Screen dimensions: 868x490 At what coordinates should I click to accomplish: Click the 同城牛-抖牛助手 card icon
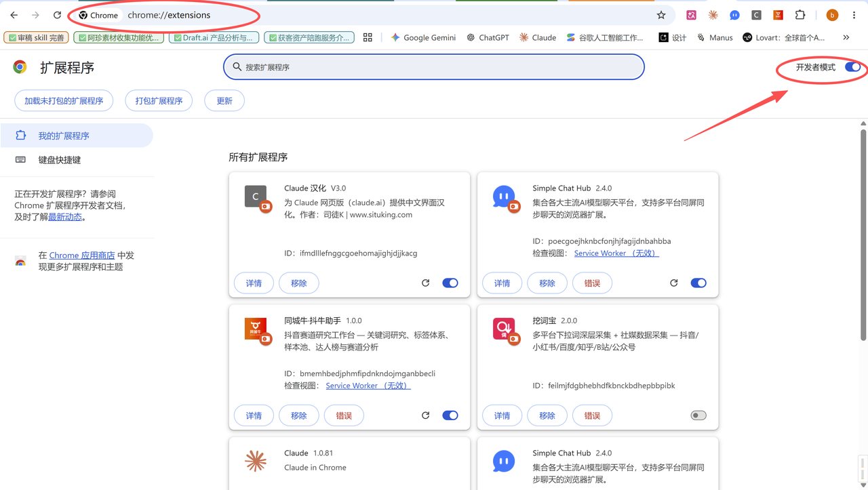coord(256,330)
